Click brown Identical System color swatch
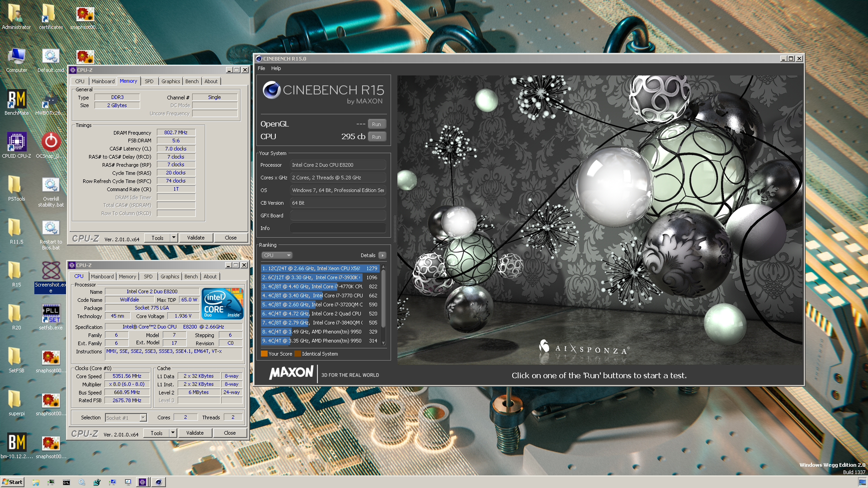 (x=297, y=354)
